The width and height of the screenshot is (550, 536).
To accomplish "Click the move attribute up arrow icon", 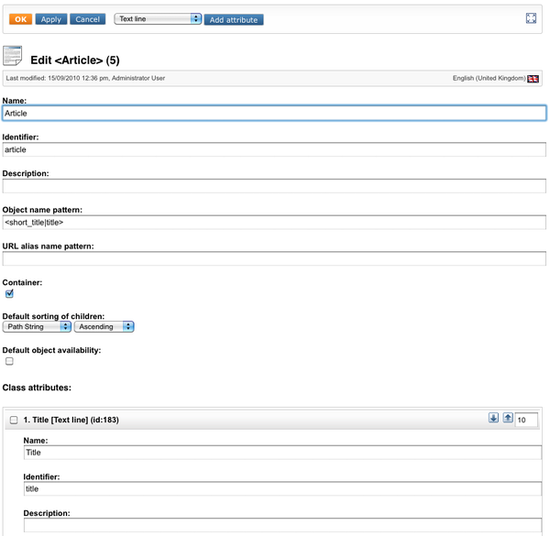I will (x=508, y=418).
